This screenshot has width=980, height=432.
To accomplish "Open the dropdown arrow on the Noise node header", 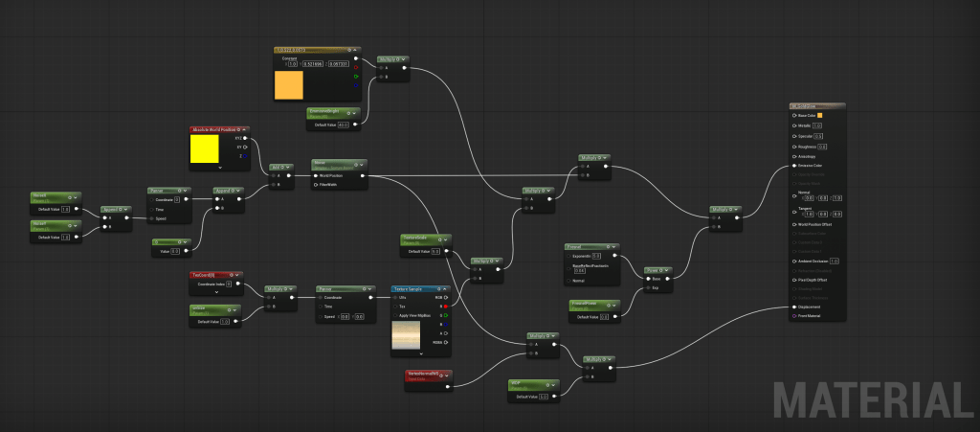I will [x=363, y=163].
